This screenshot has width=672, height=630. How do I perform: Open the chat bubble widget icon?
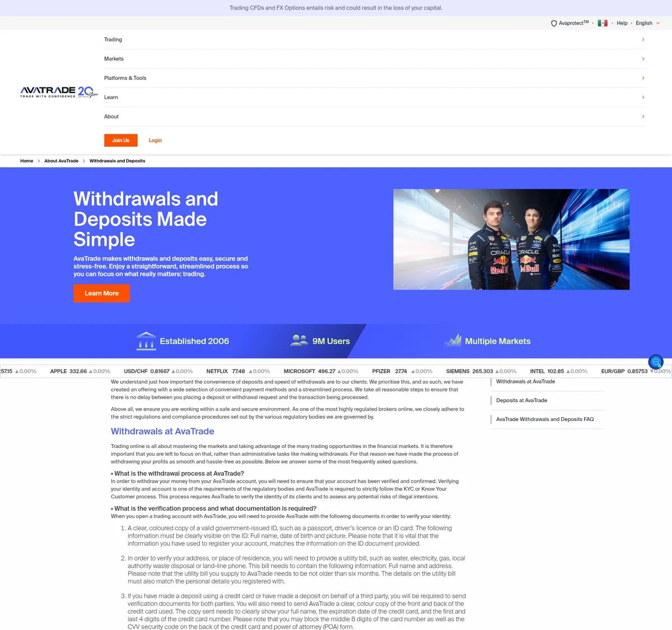point(656,362)
